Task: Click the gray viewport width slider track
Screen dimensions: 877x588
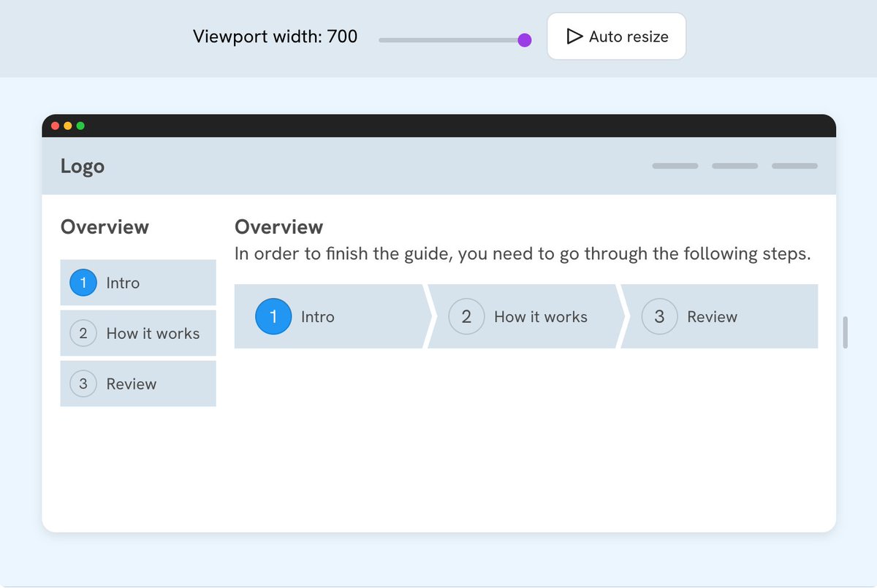Action: (452, 40)
